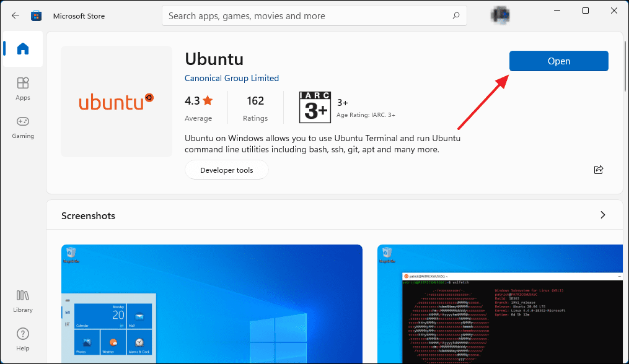The height and width of the screenshot is (364, 629).
Task: Go back with the back arrow
Action: point(15,15)
